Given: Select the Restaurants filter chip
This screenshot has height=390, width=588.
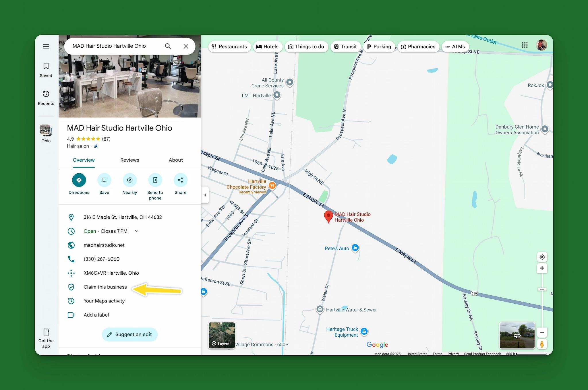Looking at the screenshot, I should (x=229, y=47).
